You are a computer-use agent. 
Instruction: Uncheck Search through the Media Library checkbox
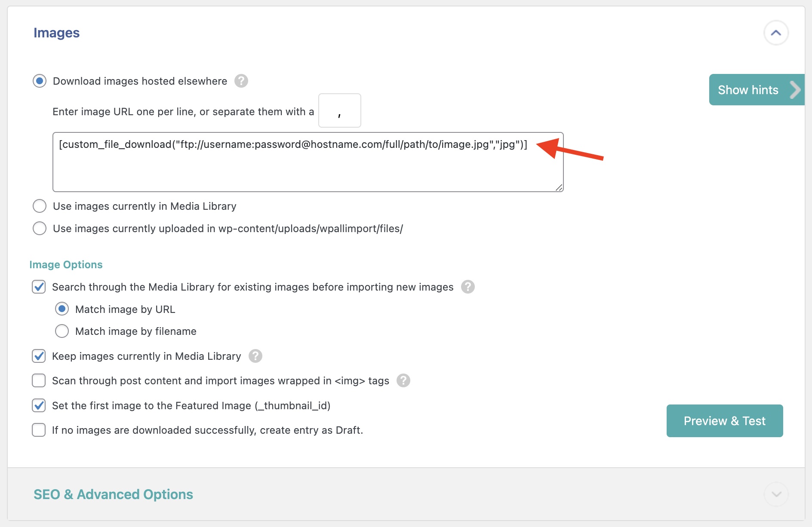tap(39, 287)
